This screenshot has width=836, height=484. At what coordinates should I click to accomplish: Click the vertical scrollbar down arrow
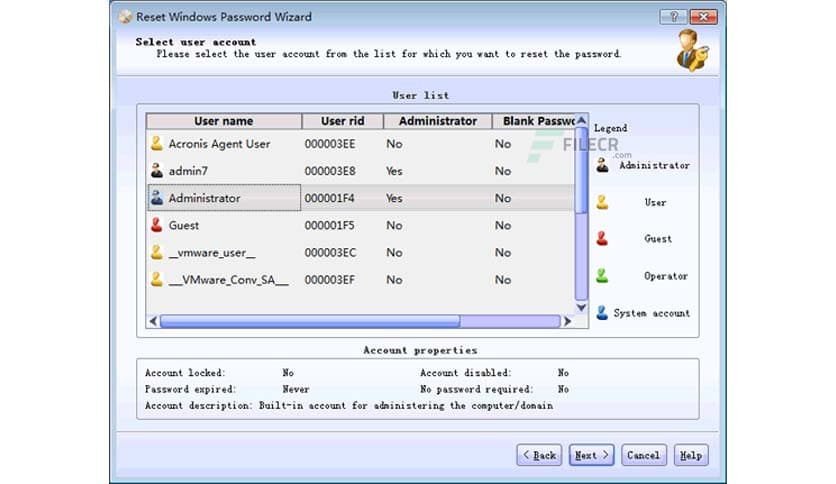(x=581, y=308)
